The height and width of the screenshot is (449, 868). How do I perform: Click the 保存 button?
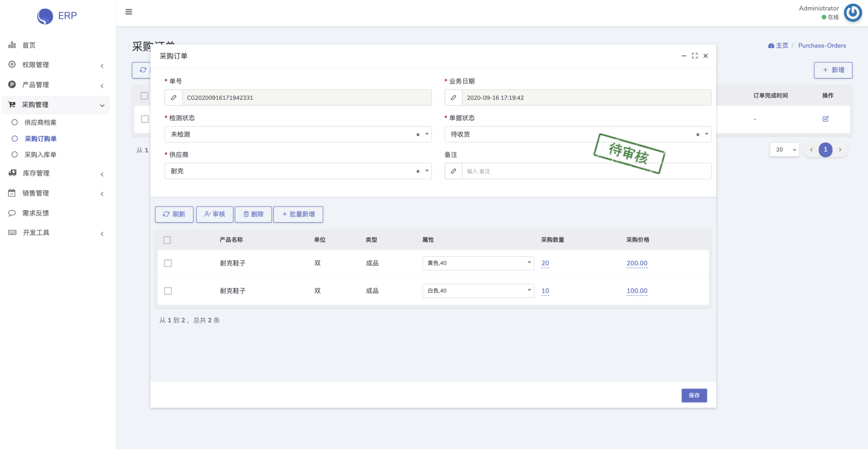coord(694,395)
